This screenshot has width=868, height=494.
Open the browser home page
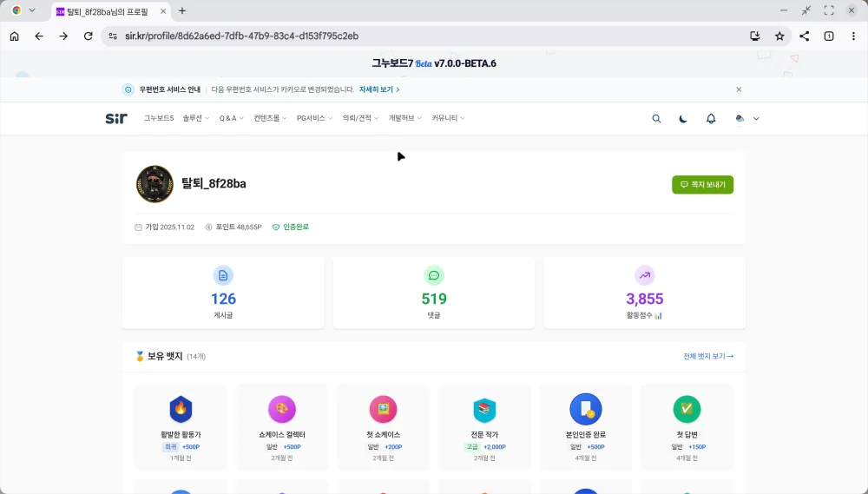tap(15, 36)
